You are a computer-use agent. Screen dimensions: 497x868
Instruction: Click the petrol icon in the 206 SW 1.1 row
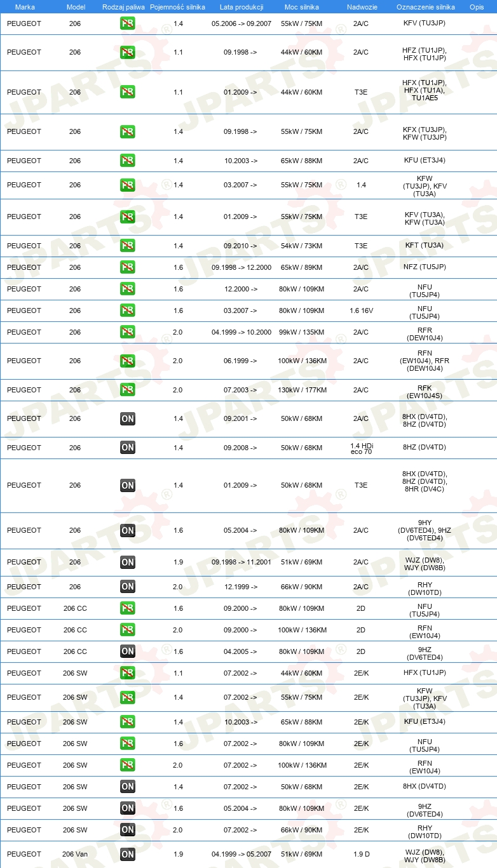(x=128, y=673)
